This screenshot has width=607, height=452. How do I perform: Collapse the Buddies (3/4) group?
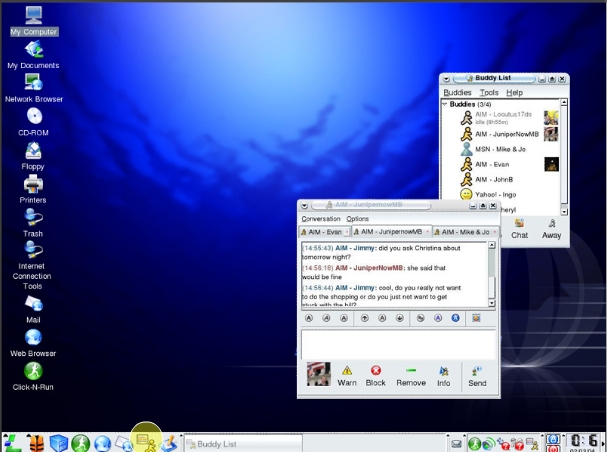445,104
